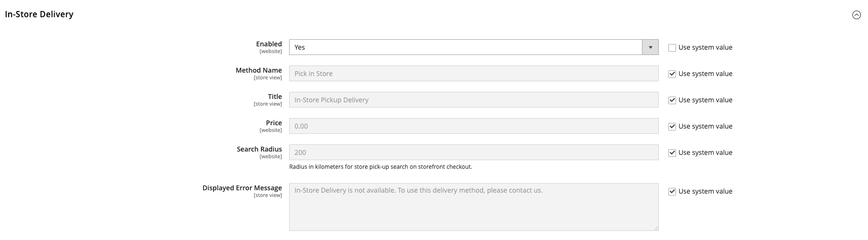
Task: Click the In-Store Delivery section heading
Action: pos(39,14)
